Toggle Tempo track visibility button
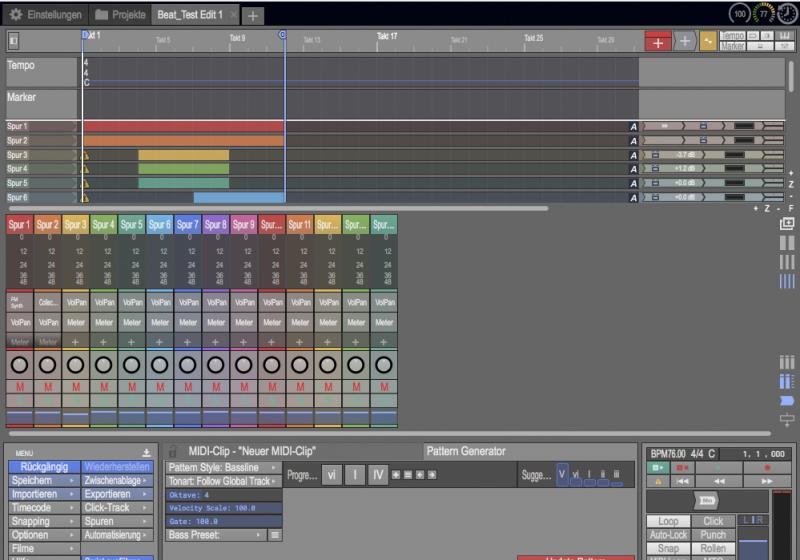800x560 pixels. 732,36
